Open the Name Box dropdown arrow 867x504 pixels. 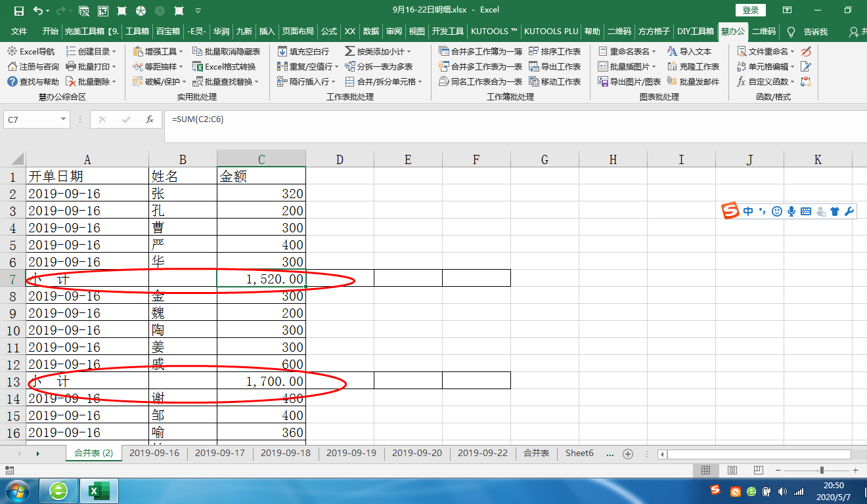(x=64, y=119)
